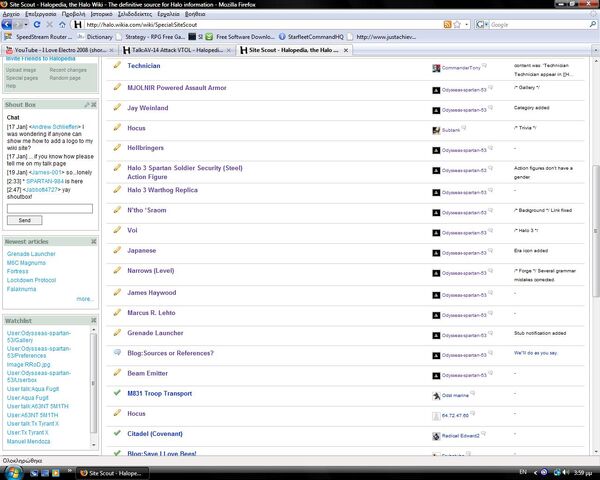The height and width of the screenshot is (480, 600).
Task: Switch to Talk:AV-14 Attack VTOL tab
Action: (177, 50)
